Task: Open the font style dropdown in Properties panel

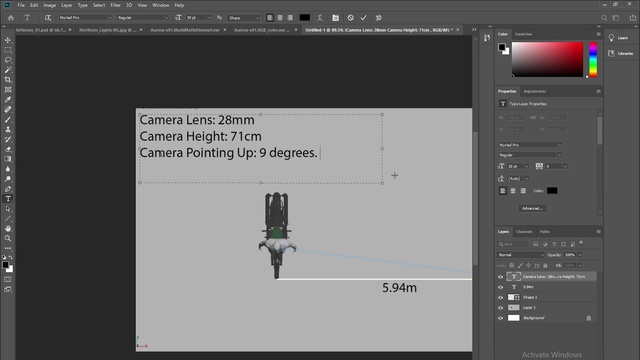Action: [530, 155]
